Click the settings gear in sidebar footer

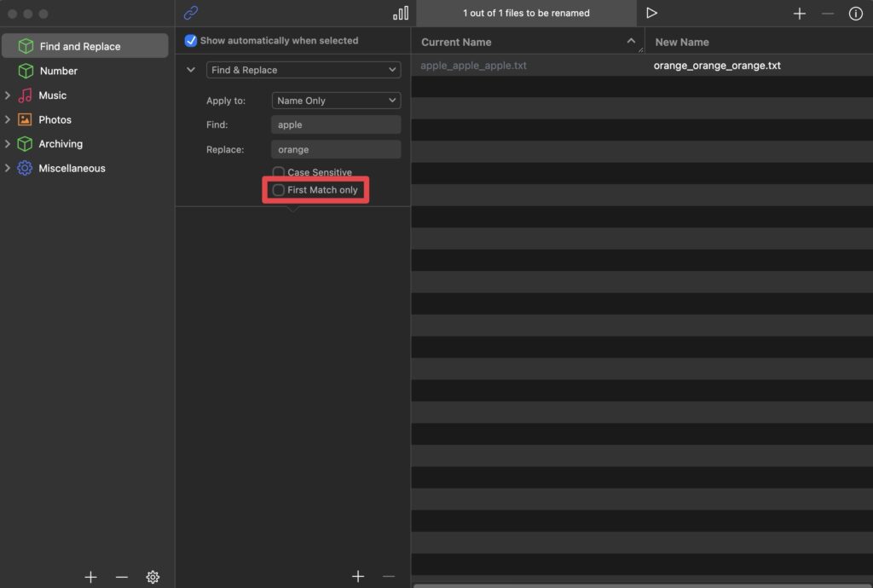pyautogui.click(x=153, y=577)
